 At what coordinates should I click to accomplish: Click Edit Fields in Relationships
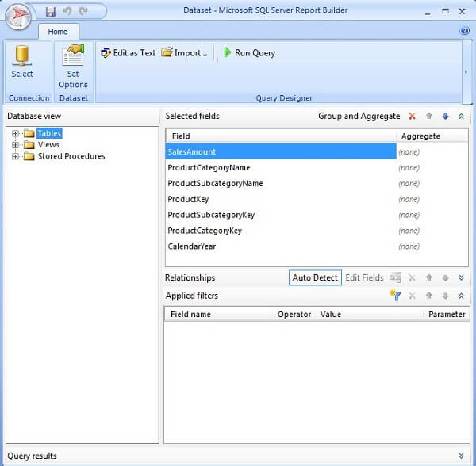364,277
